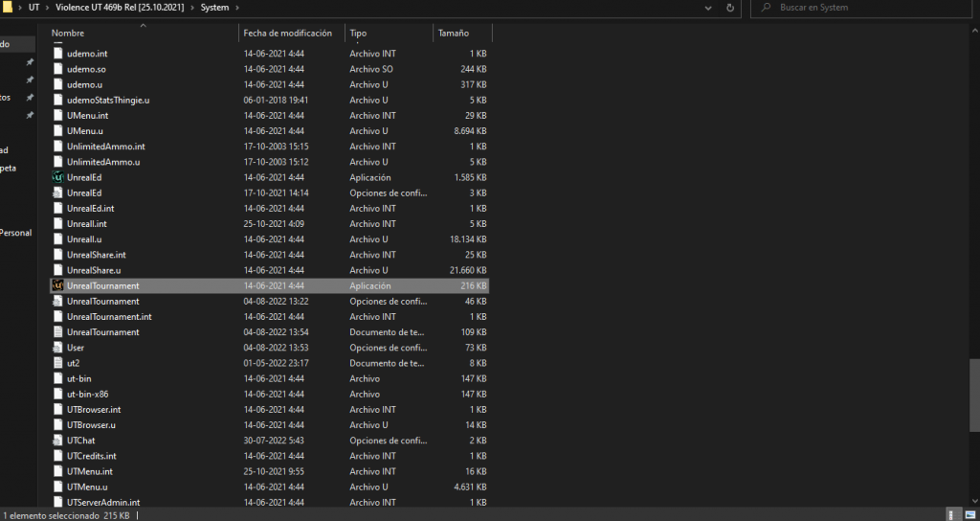Click the 30-07-2022 5:43 date cell
Image resolution: width=980 pixels, height=521 pixels.
(274, 441)
